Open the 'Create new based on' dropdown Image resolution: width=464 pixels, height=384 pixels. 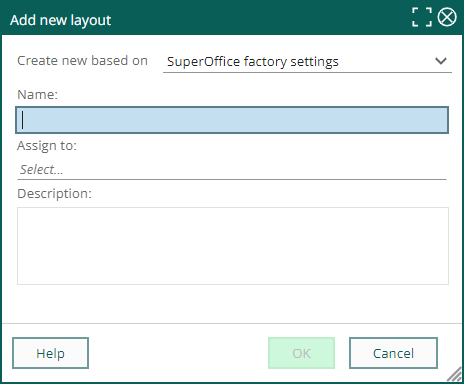[x=307, y=62]
